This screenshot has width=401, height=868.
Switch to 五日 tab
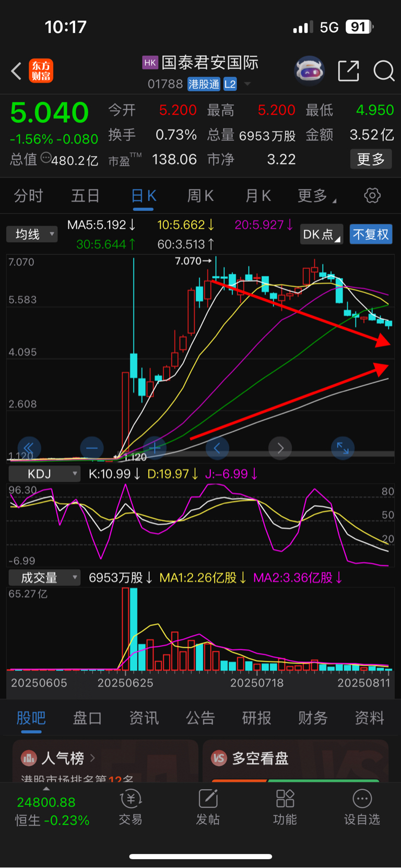[x=85, y=196]
